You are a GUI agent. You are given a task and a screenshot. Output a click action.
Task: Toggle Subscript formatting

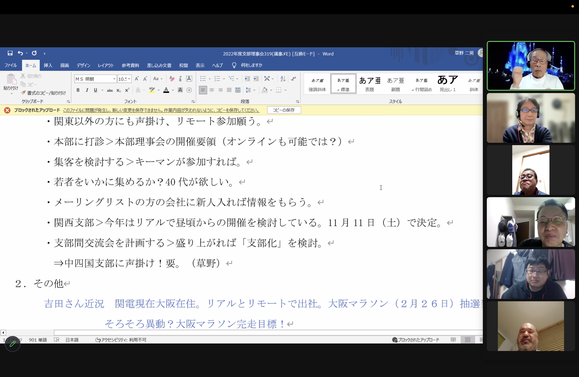119,90
